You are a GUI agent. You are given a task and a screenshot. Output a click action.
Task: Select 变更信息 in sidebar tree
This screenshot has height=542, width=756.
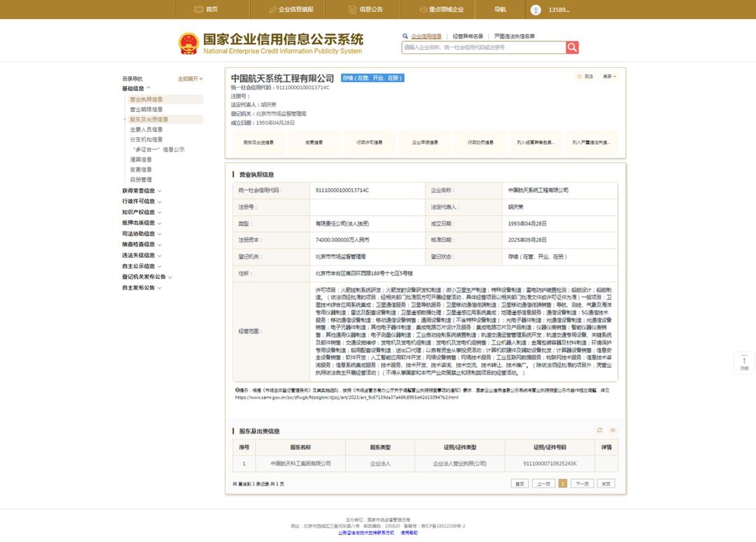(x=141, y=169)
